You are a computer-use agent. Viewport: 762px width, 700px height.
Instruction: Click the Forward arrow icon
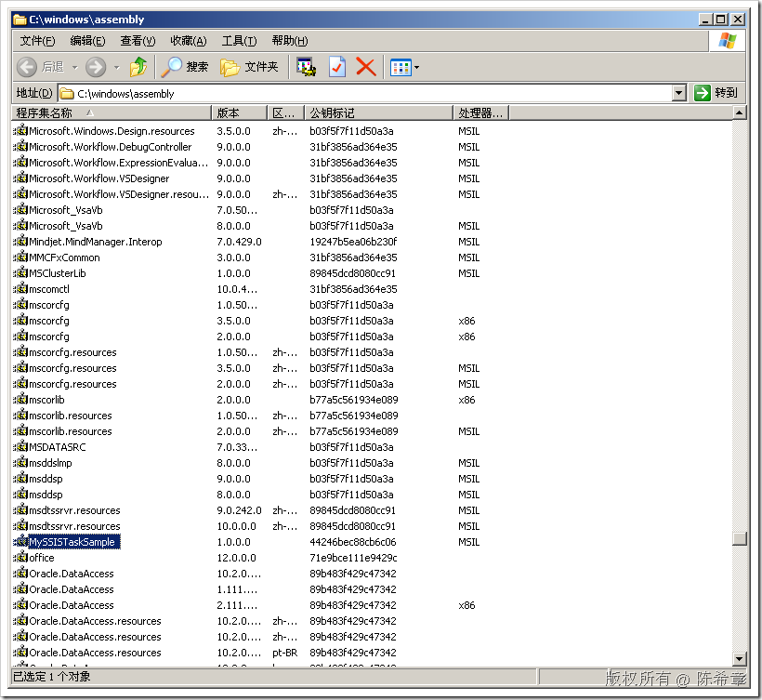pyautogui.click(x=96, y=67)
